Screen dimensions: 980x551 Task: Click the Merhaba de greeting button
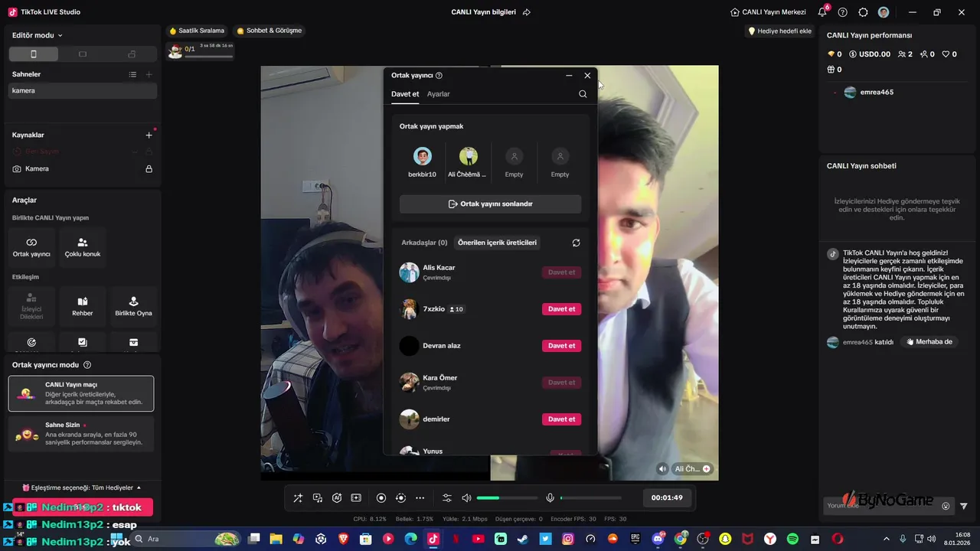pyautogui.click(x=929, y=342)
